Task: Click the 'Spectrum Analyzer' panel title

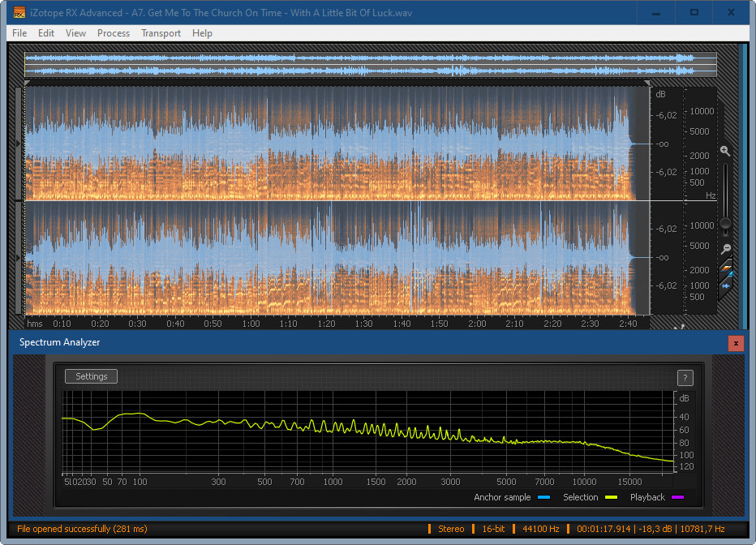Action: click(59, 342)
